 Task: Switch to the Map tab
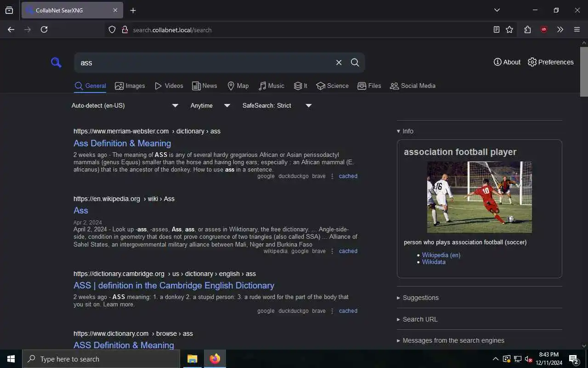coord(238,86)
